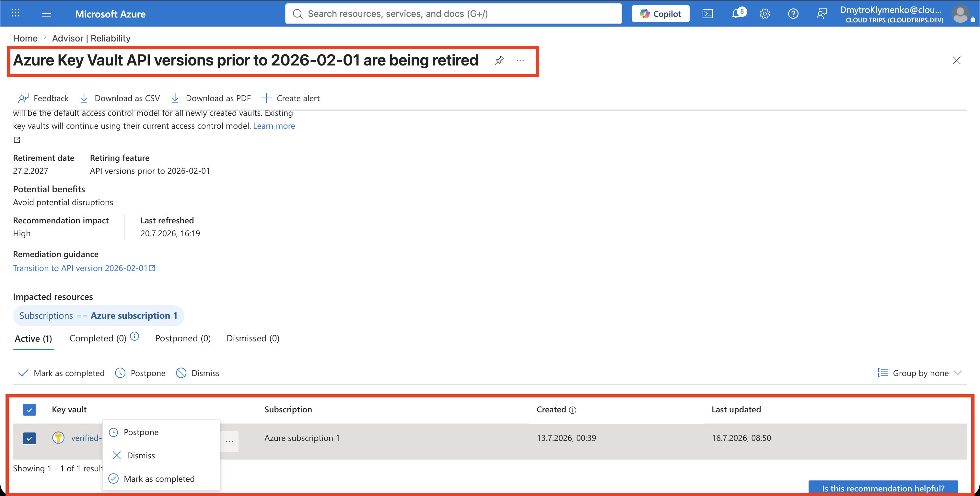
Task: Choose Postpone from the context menu
Action: [161, 432]
